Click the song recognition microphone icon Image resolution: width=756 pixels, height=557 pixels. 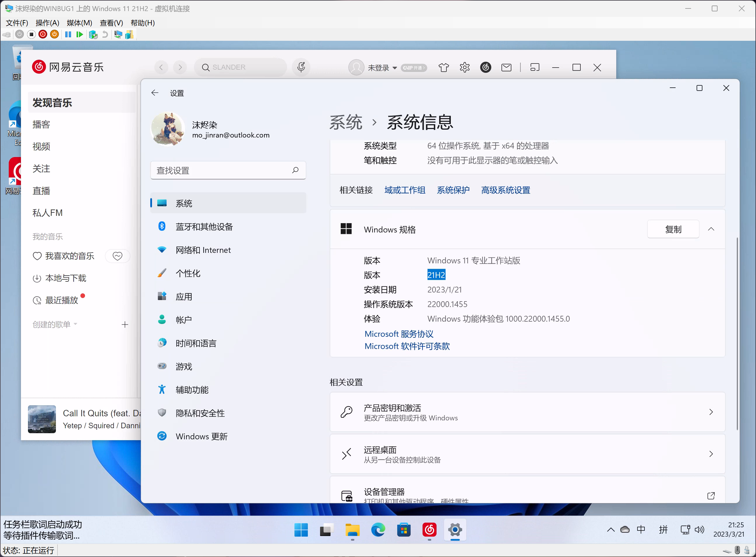coord(301,67)
